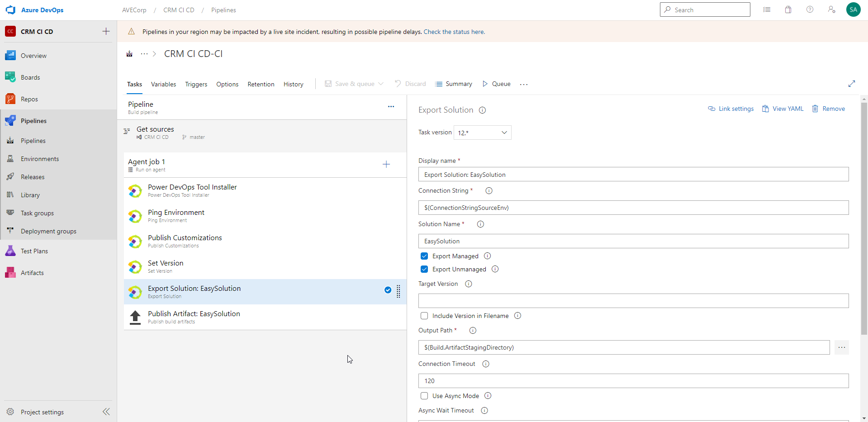
Task: Show info for Output Path
Action: [473, 330]
